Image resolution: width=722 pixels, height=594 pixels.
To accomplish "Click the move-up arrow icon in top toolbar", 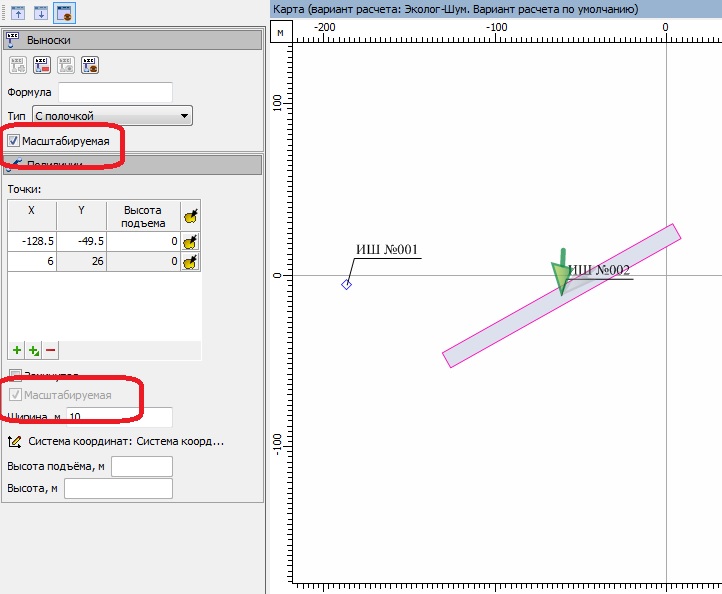I will (18, 13).
